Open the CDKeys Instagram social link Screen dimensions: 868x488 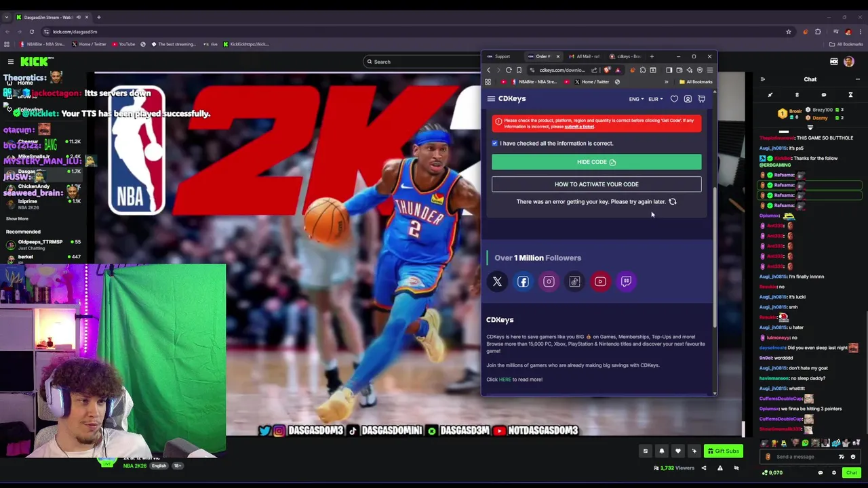pos(549,281)
